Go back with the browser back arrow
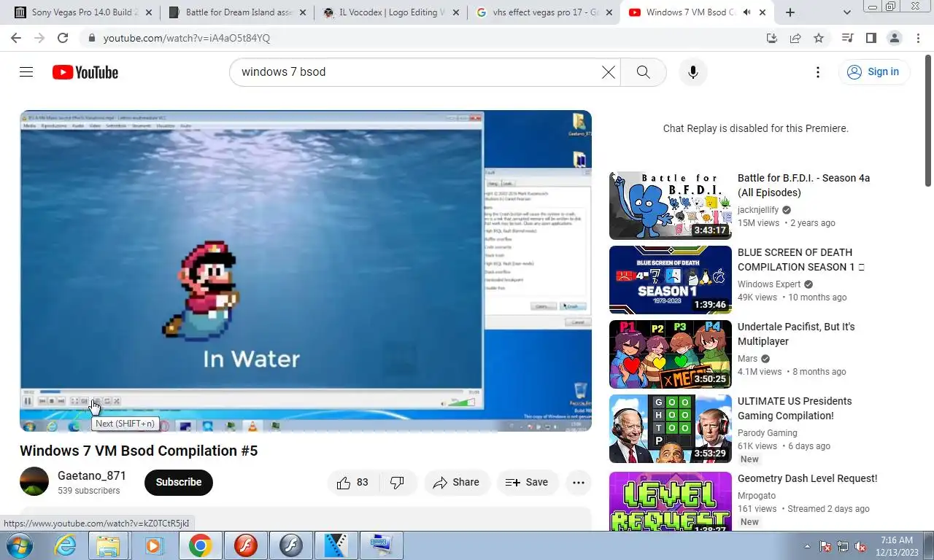934x560 pixels. (x=16, y=38)
